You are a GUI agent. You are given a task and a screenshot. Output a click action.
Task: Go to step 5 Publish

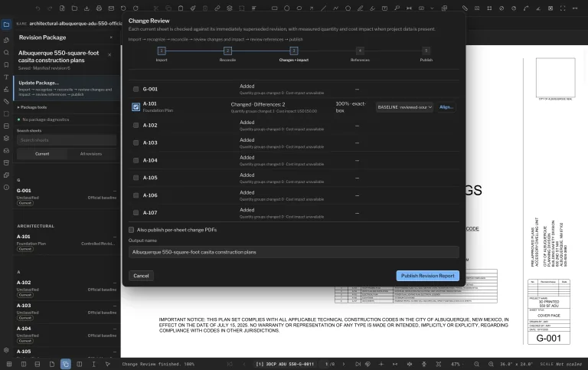pyautogui.click(x=426, y=51)
